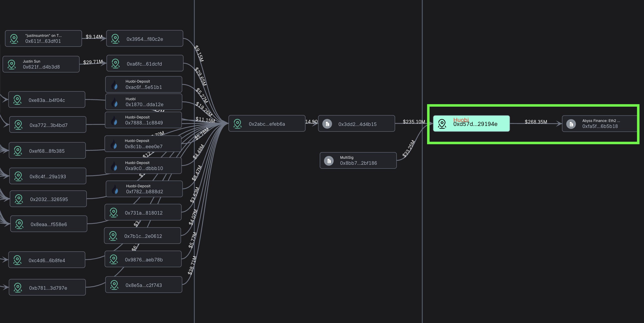Click the 0xac6f...5e51b1 Huobi-Deposit address text
644x323 pixels.
[144, 87]
